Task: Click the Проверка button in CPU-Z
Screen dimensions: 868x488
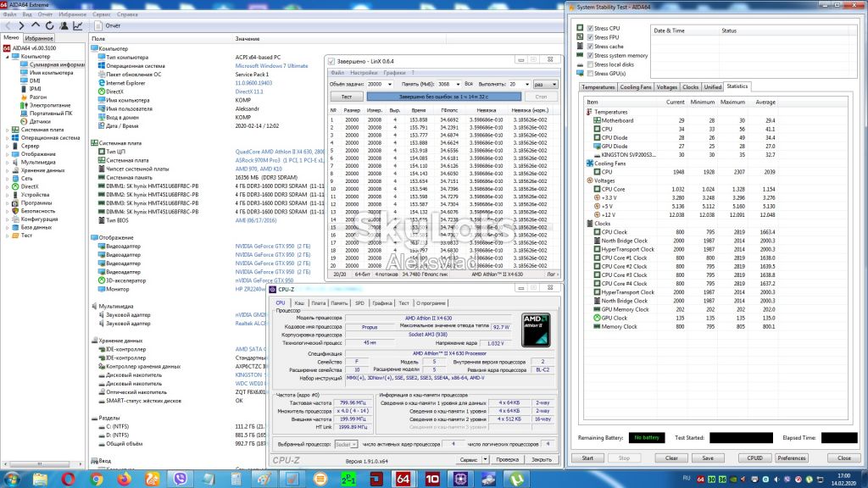Action: pyautogui.click(x=507, y=460)
